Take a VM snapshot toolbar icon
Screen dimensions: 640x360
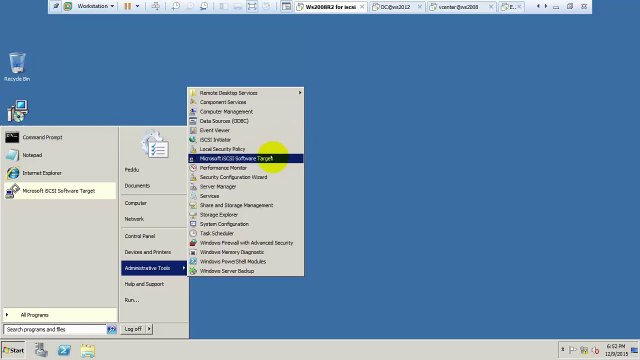pos(176,6)
